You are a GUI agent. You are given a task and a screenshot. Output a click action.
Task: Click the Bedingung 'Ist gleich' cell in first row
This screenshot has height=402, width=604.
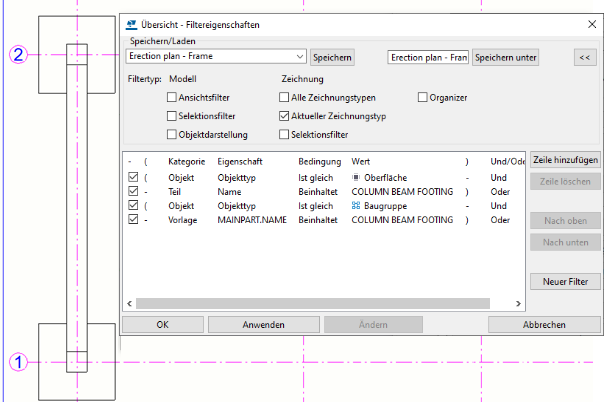tap(319, 176)
